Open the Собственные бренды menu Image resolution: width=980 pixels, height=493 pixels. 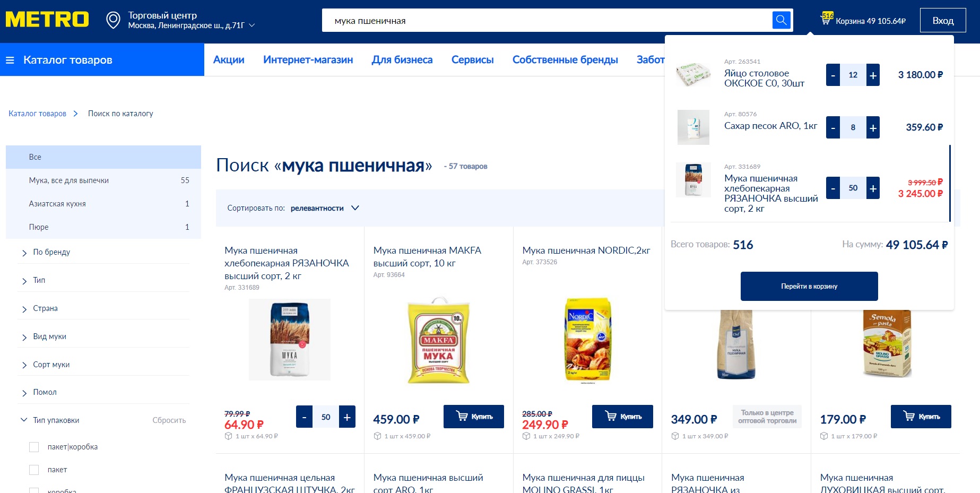[x=565, y=60]
